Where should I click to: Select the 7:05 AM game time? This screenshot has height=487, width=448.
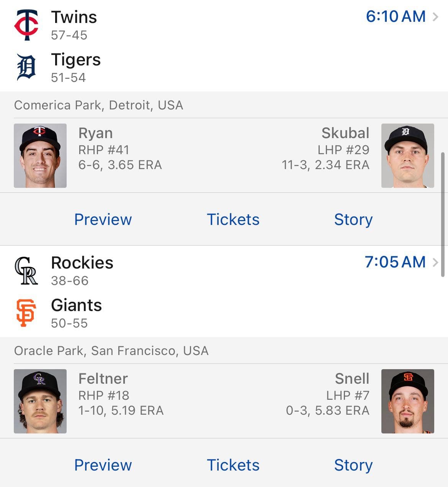395,262
